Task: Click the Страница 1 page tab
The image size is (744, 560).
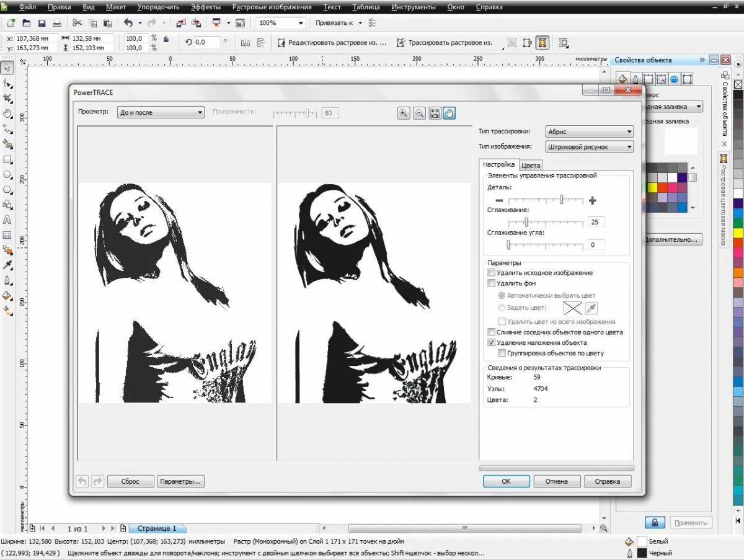Action: [157, 528]
